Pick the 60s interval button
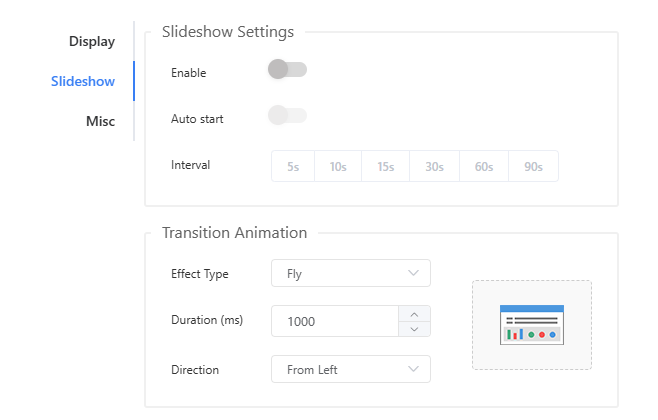Screen dimensions: 658x420 click(x=484, y=167)
